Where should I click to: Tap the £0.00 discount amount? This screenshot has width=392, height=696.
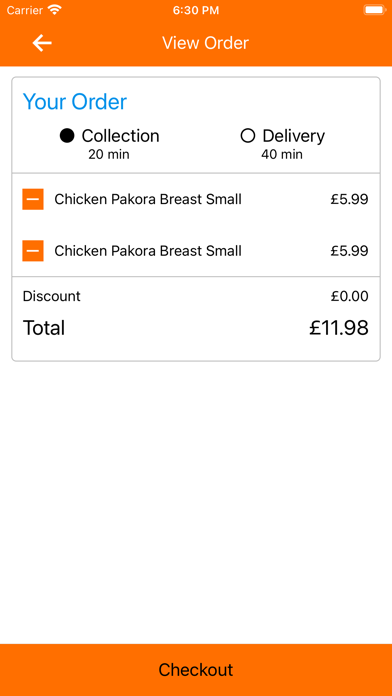tap(349, 296)
